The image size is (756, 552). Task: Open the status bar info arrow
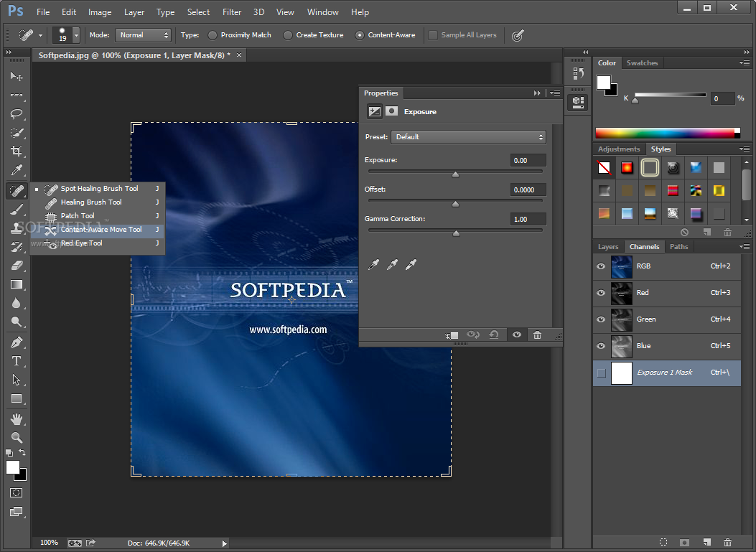click(x=224, y=543)
